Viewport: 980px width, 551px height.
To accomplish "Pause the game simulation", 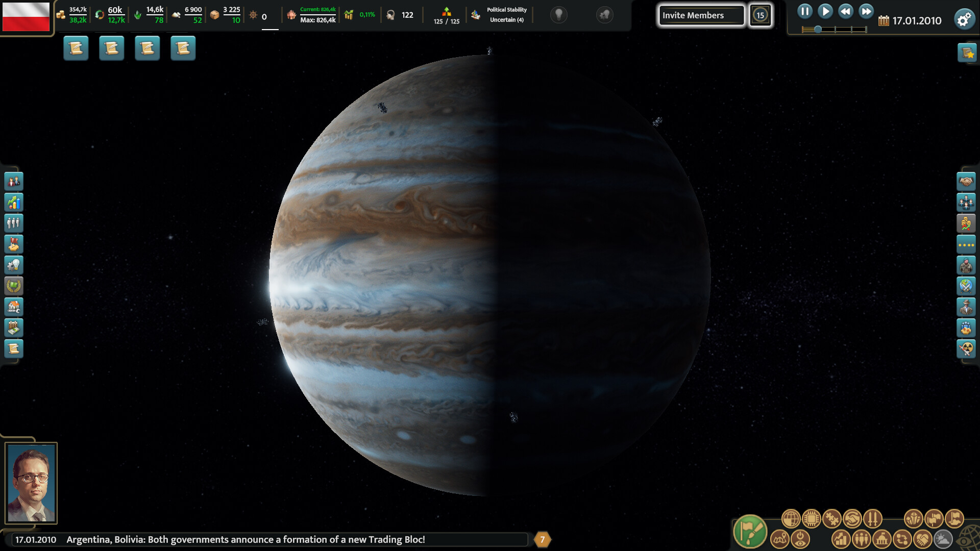I will pos(805,11).
